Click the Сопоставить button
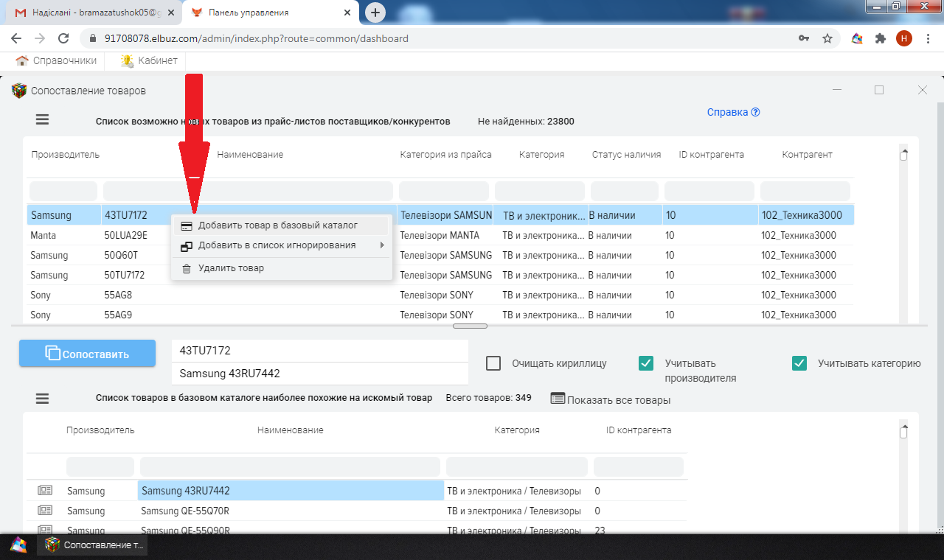 [87, 353]
